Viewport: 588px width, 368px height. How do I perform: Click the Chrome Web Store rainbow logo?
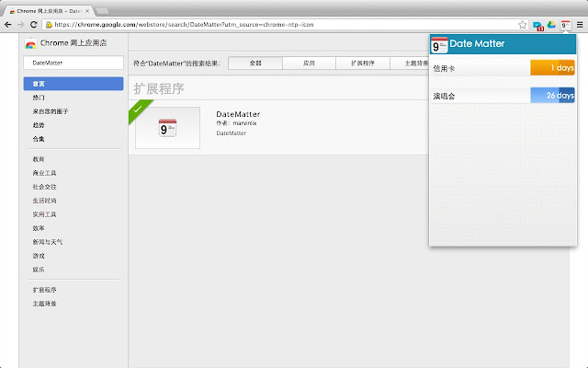pos(30,44)
